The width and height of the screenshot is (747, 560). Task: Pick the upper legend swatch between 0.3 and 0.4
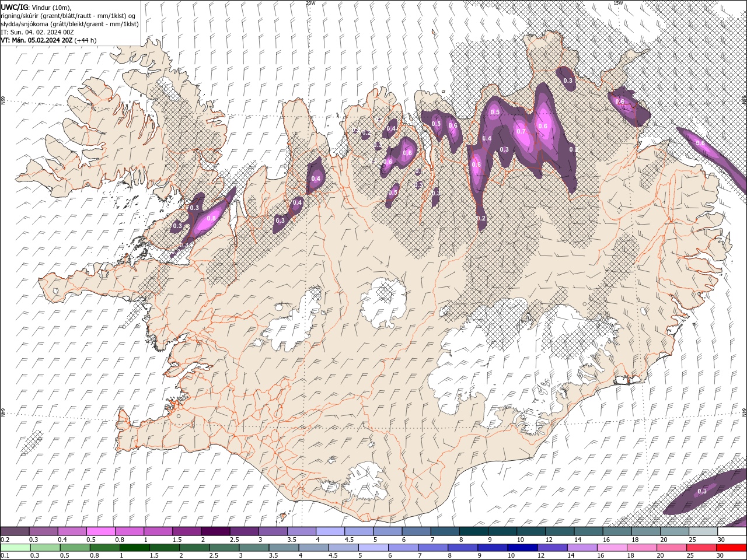pyautogui.click(x=44, y=531)
